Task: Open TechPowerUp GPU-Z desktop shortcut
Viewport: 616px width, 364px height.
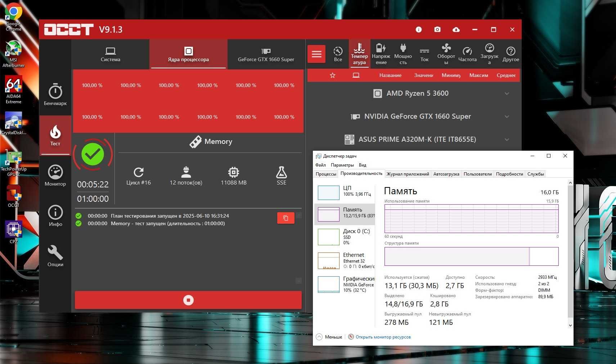Action: [13, 164]
